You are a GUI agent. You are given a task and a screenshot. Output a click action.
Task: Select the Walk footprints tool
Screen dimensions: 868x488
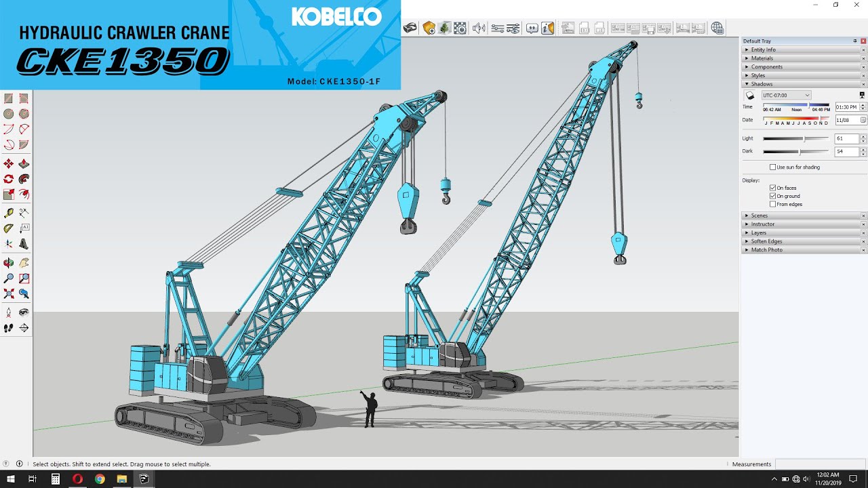[x=8, y=328]
